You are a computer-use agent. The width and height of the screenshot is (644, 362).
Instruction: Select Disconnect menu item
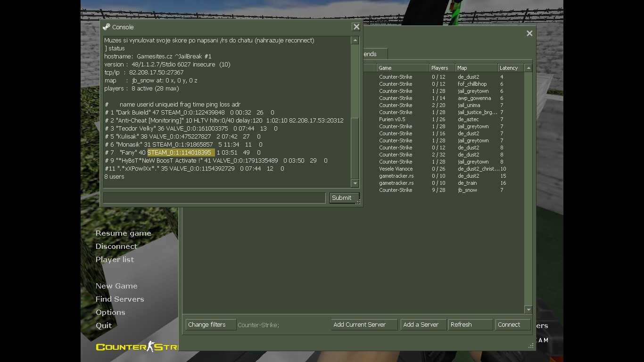point(116,247)
